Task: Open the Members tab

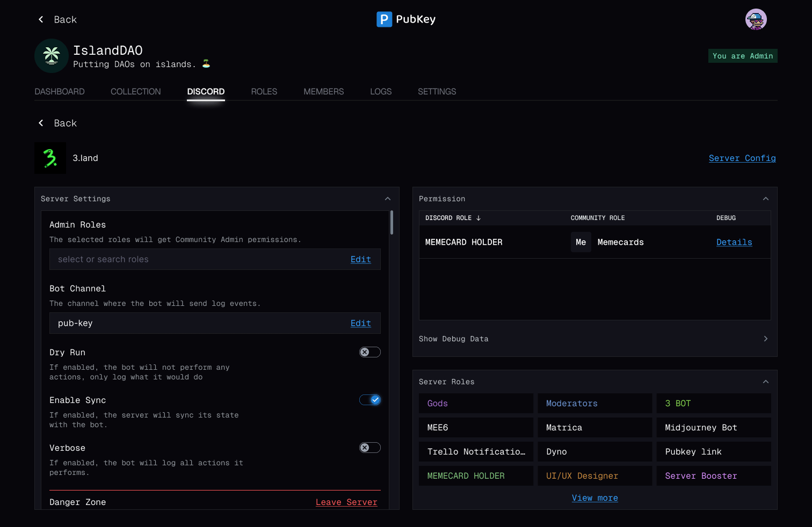Action: tap(324, 92)
